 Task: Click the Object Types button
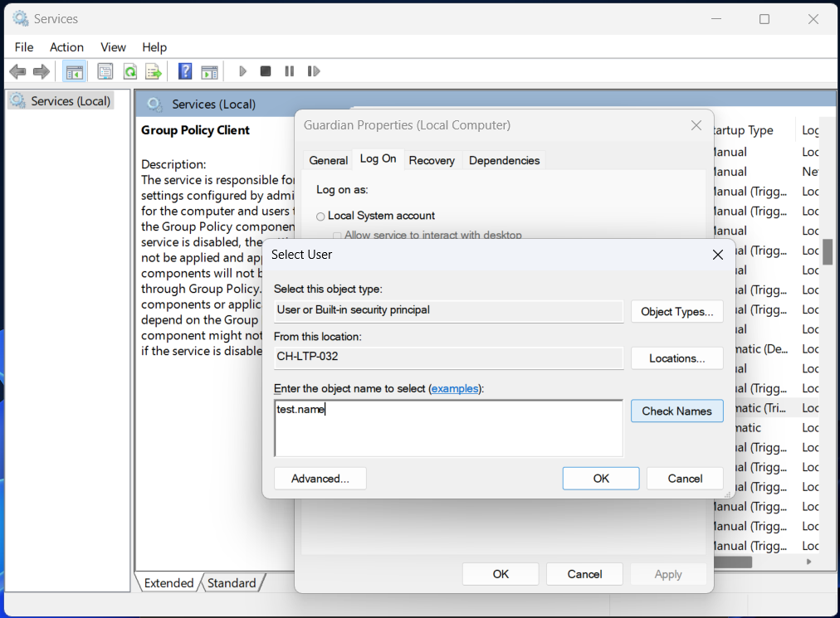[676, 312]
